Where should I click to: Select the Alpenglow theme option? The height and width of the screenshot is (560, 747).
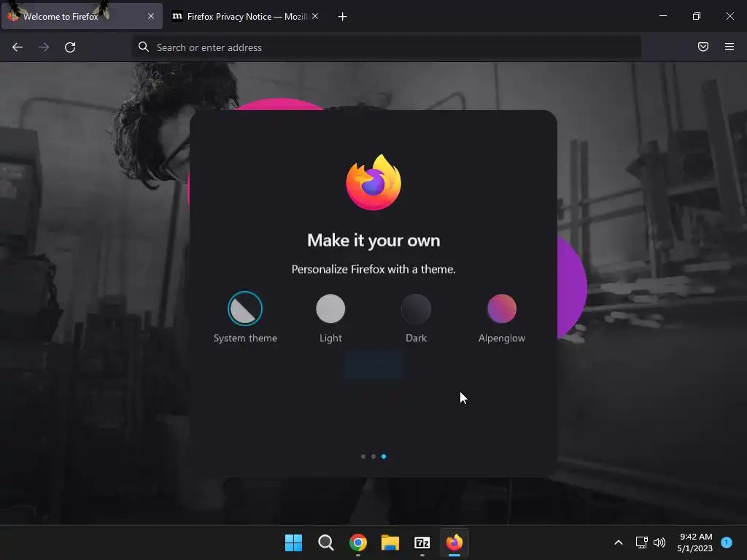tap(502, 317)
